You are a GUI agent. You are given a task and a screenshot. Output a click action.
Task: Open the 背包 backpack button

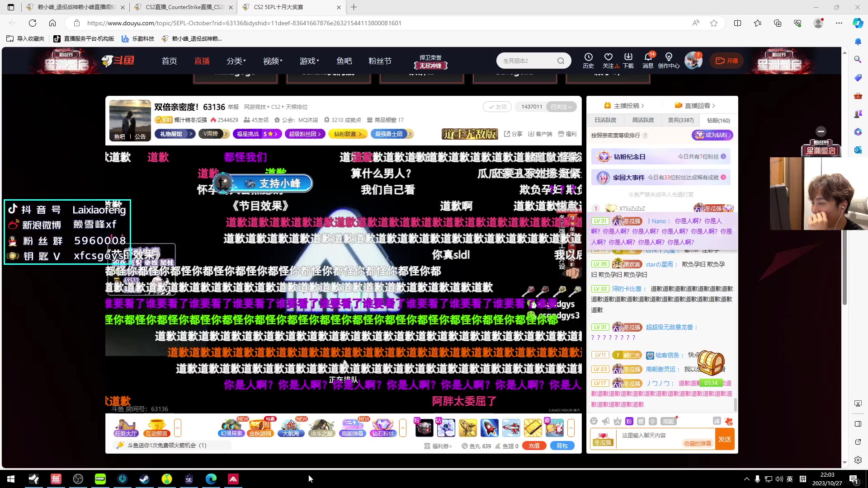coord(562,446)
